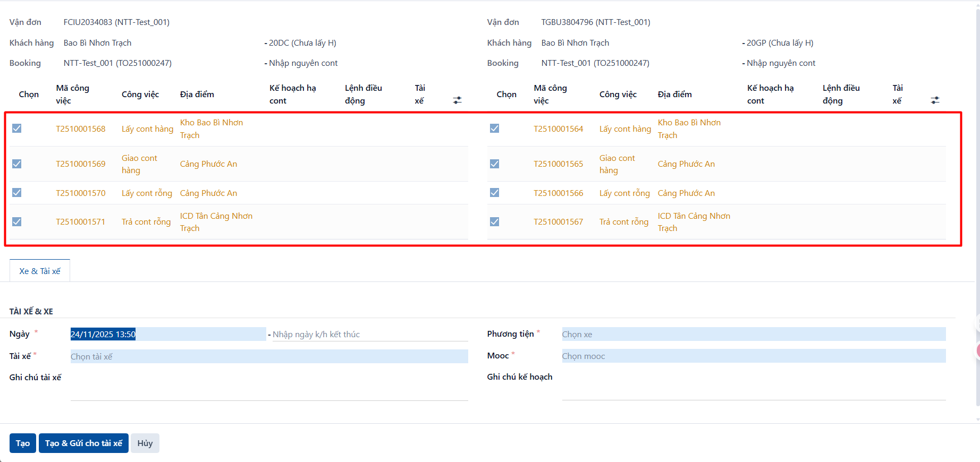
Task: Open task link T2510001565
Action: click(559, 164)
